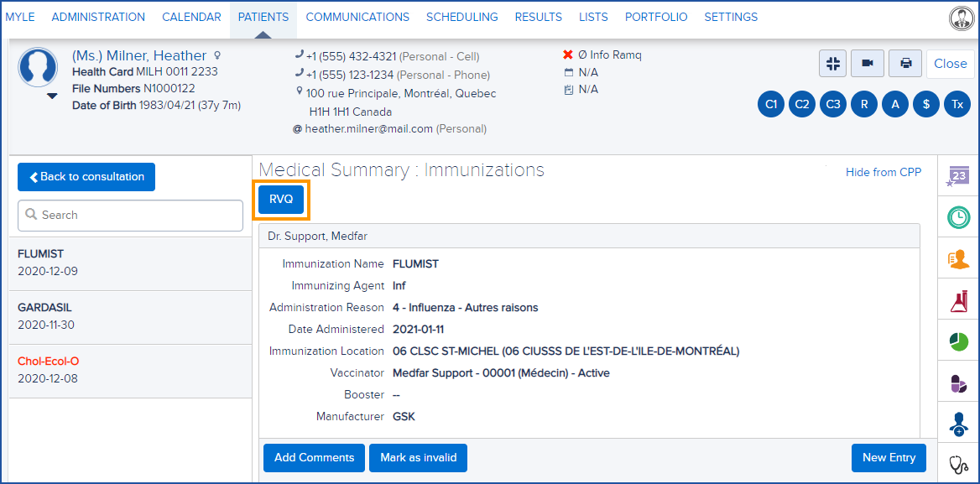Viewport: 980px width, 484px height.
Task: Open split-screen view with the grid icon
Action: pos(832,63)
